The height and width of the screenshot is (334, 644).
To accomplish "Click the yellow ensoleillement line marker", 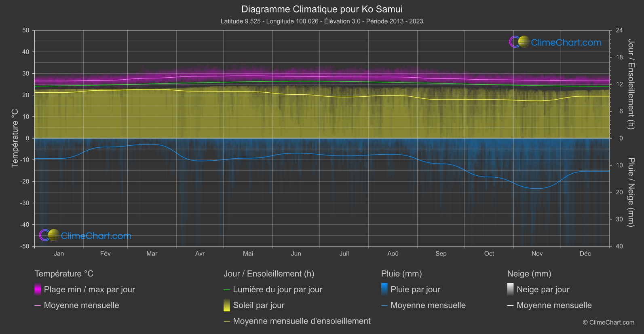I will tap(227, 321).
